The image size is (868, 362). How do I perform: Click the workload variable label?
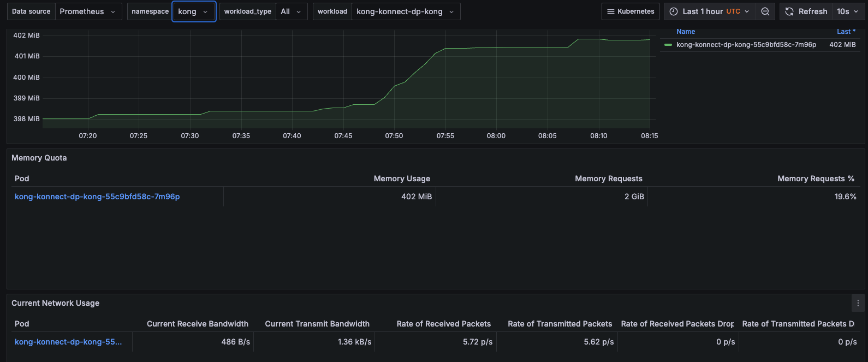(x=332, y=11)
